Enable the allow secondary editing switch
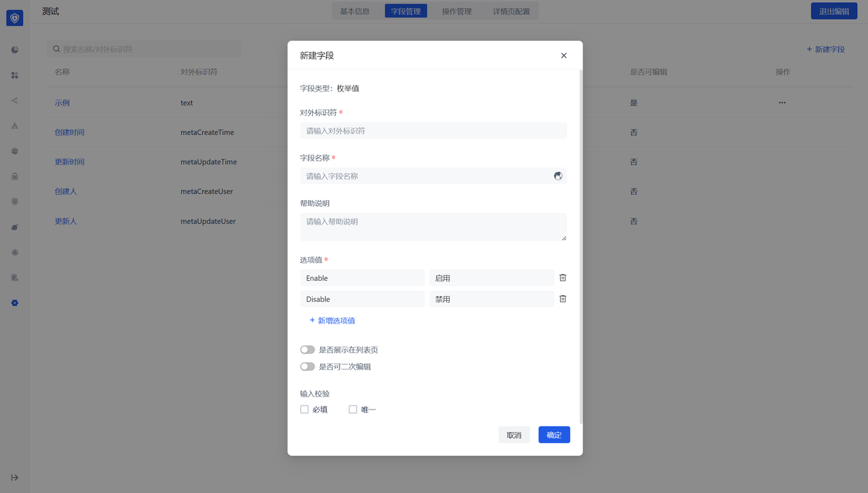Screen dimensions: 868x493 (x=308, y=367)
